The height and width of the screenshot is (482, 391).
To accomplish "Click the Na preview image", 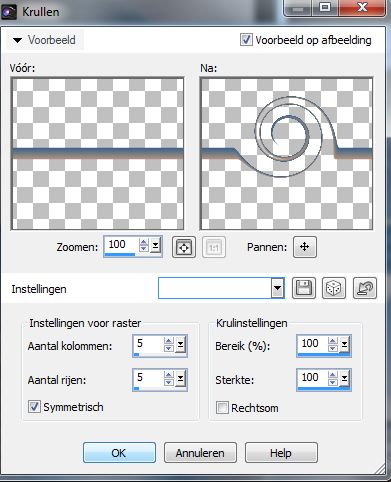I will (x=286, y=154).
